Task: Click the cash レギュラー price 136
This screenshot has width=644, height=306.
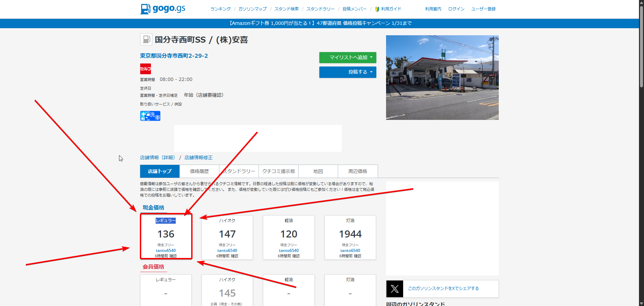Action: [166, 234]
